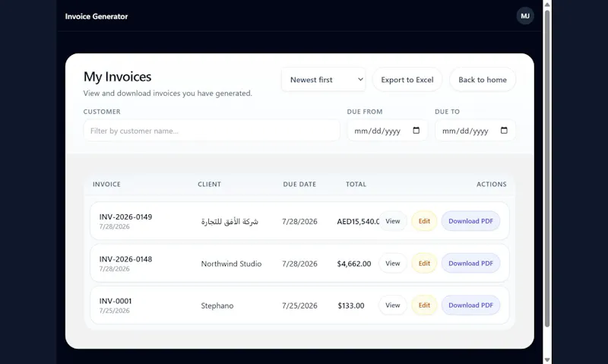Open calendar picker in Due From field
This screenshot has width=608, height=364.
416,130
